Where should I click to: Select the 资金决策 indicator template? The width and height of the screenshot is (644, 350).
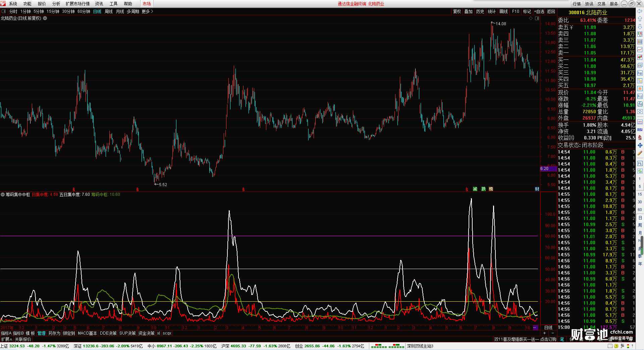146,333
